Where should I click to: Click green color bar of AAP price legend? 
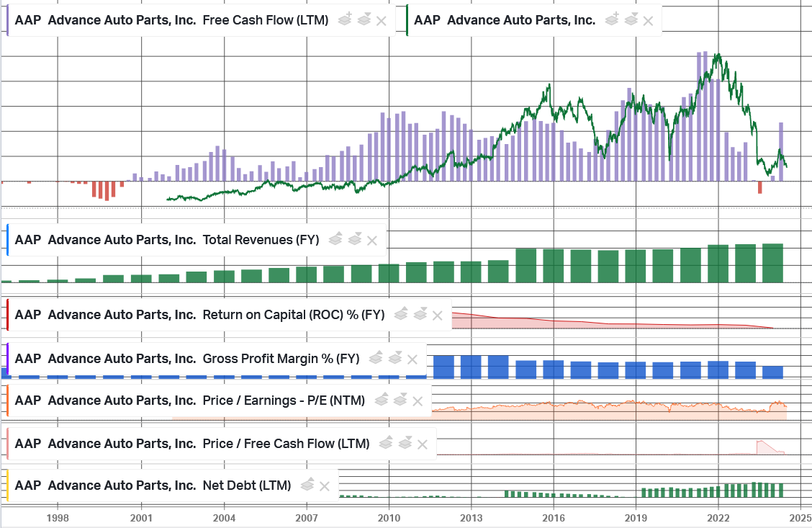pyautogui.click(x=407, y=21)
